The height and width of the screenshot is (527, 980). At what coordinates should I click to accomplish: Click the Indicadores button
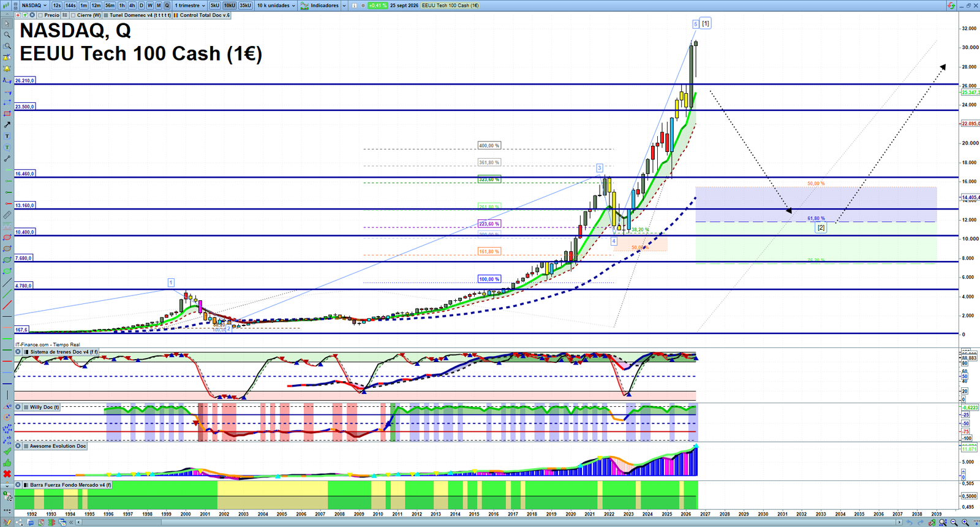click(x=320, y=6)
